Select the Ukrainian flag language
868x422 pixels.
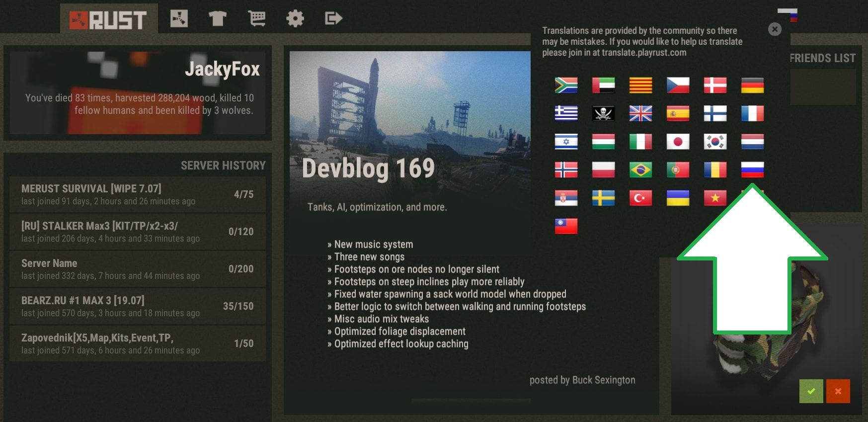(x=678, y=198)
